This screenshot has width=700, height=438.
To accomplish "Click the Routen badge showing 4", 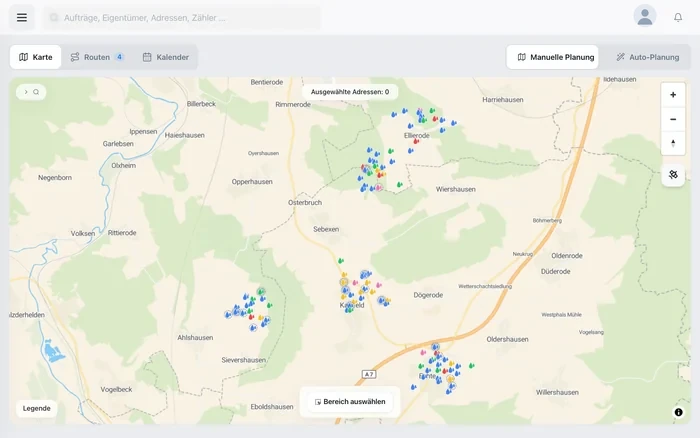I will point(119,57).
